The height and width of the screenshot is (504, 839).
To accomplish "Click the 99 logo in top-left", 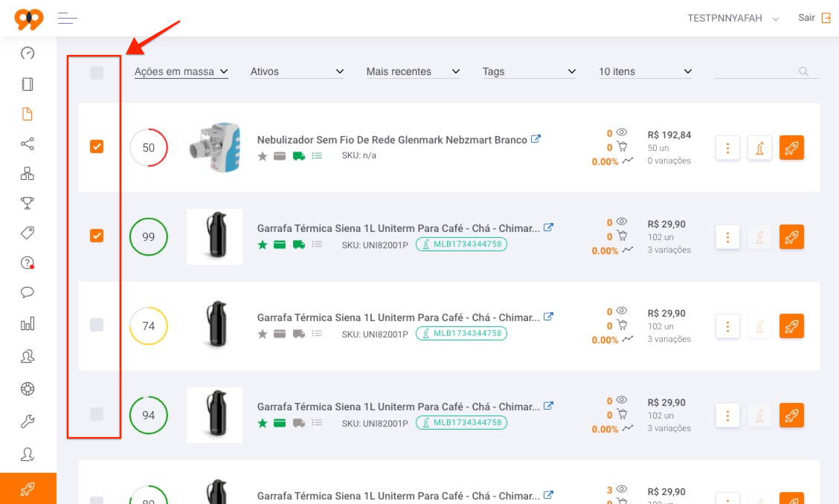I will click(29, 19).
